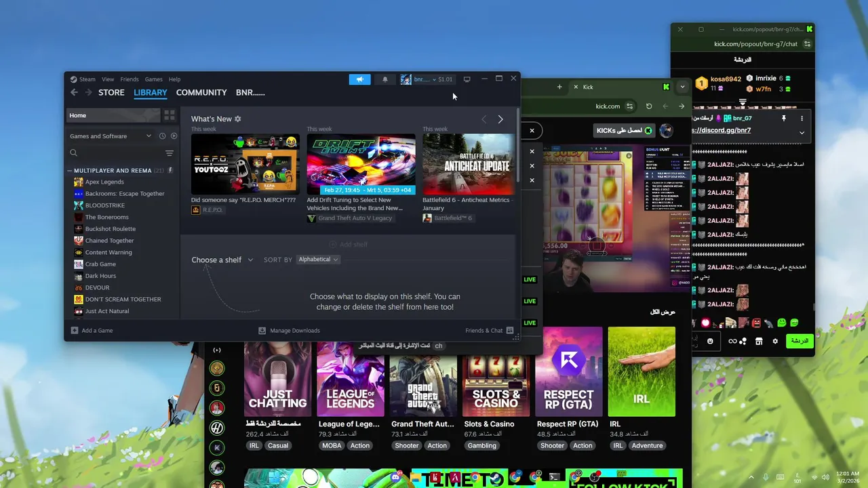
Task: Switch to the COMMUNITY tab
Action: 201,93
